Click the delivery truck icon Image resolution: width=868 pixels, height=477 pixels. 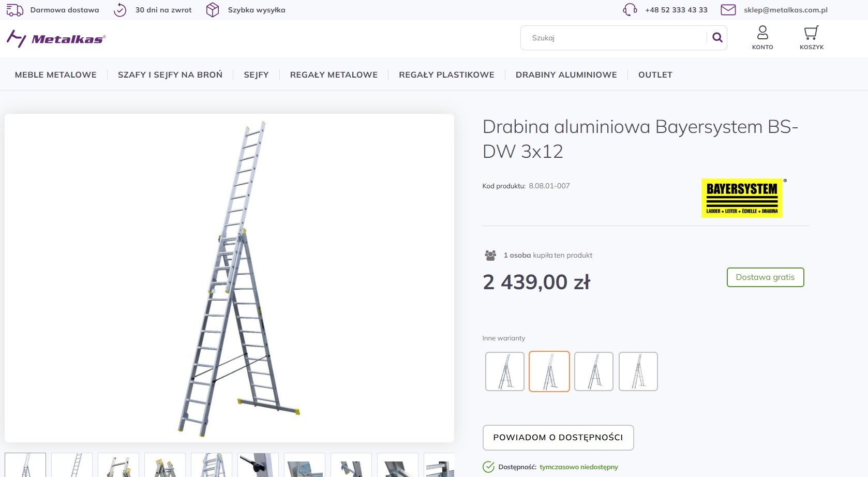pos(14,10)
